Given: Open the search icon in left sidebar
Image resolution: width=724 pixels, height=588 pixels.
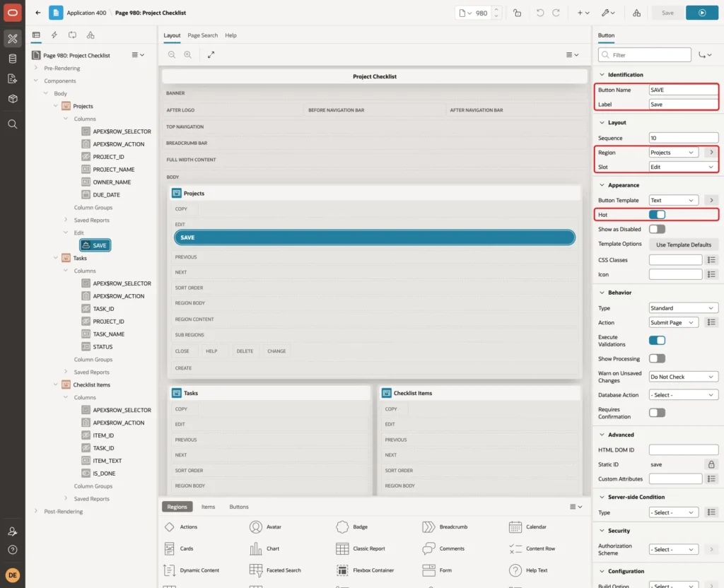Looking at the screenshot, I should (13, 124).
